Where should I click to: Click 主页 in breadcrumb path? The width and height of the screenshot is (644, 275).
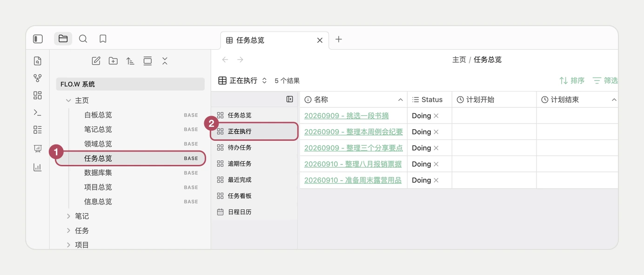point(459,60)
